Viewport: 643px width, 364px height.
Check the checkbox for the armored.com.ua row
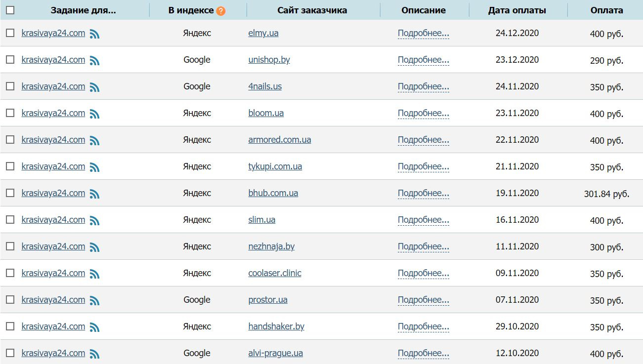coord(10,140)
